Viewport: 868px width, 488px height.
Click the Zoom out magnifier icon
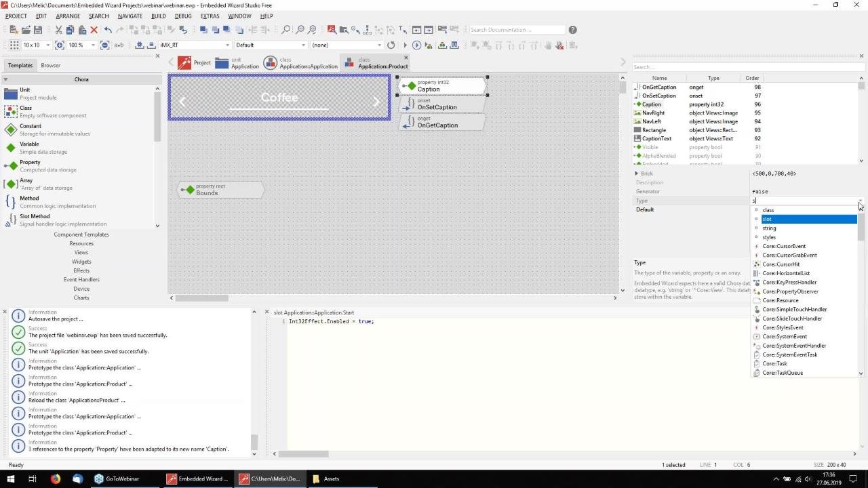(312, 30)
